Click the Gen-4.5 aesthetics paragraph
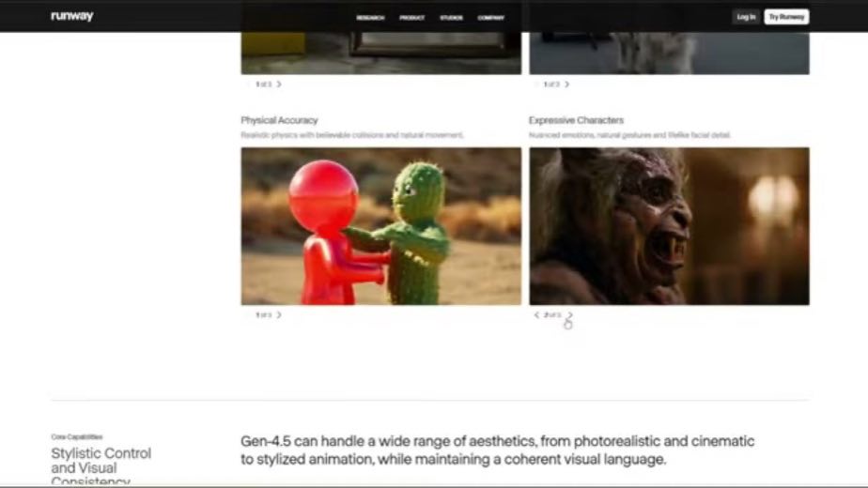 [497, 450]
